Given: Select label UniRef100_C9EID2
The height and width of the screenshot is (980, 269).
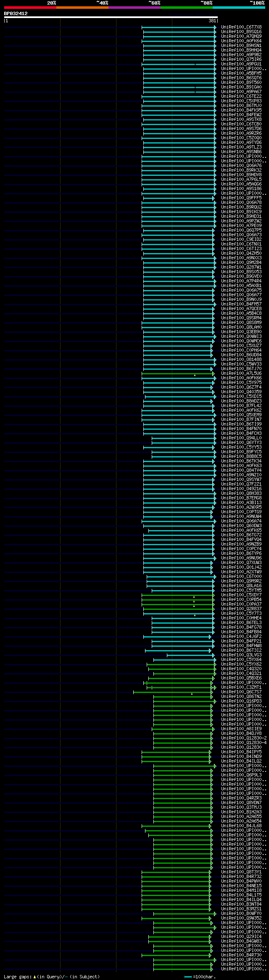Looking at the screenshot, I should click(x=241, y=239).
